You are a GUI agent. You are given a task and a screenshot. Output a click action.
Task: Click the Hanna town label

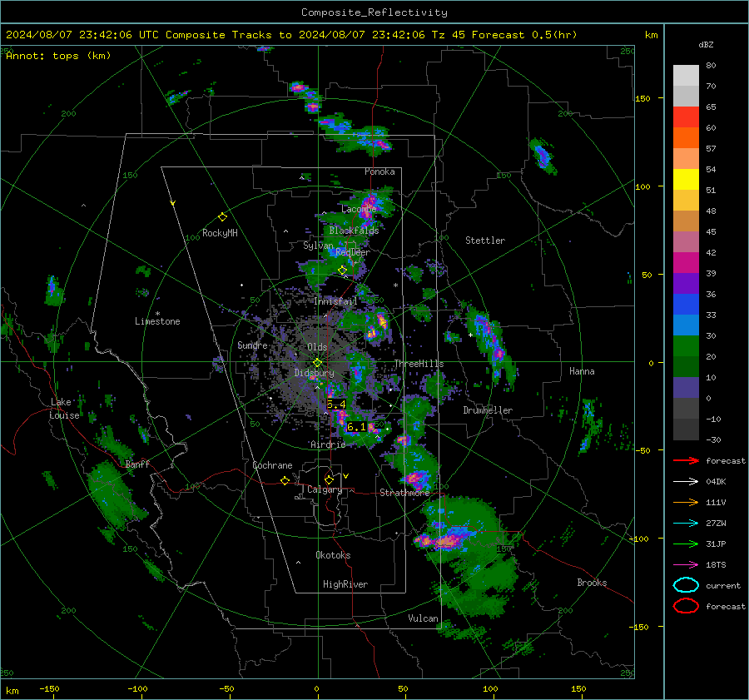tap(582, 371)
